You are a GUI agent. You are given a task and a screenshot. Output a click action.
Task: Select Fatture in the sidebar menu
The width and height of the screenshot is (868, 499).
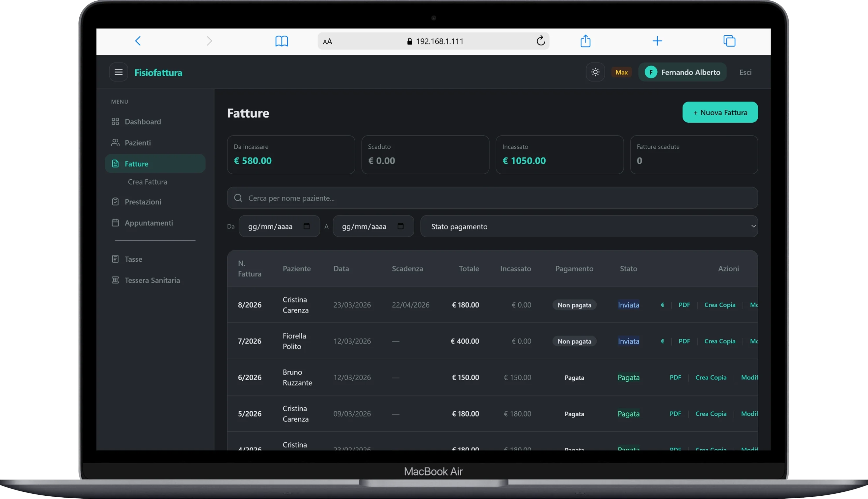coord(136,163)
